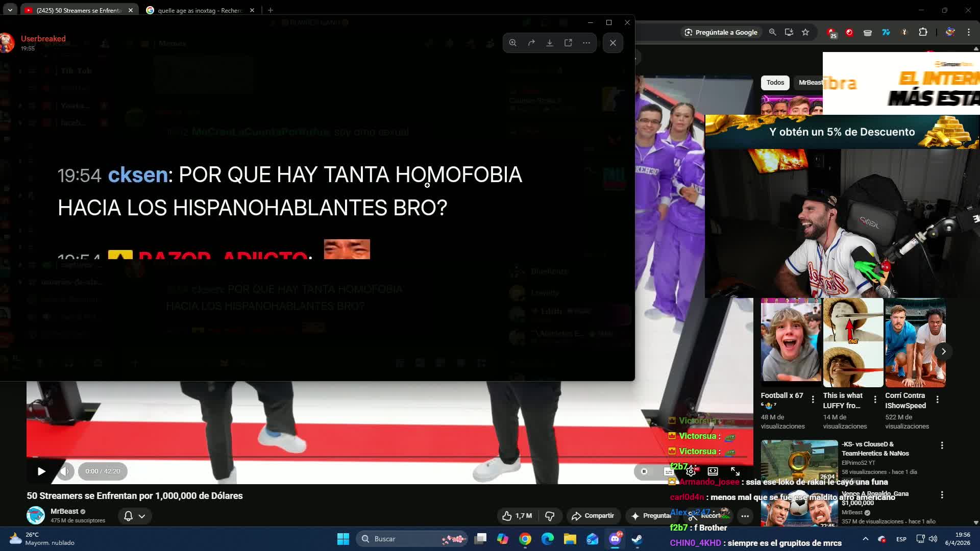Forward the image using the arrow icon
The image size is (980, 551).
[x=531, y=43]
